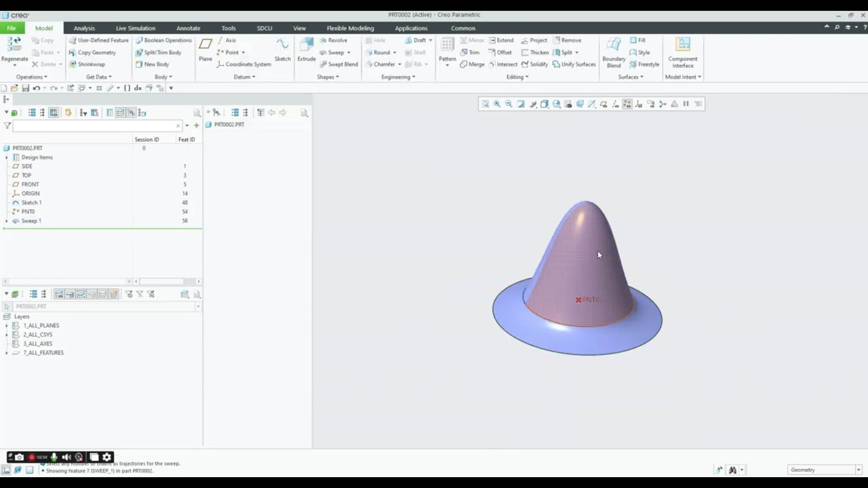
Task: Open the Editing group dropdown
Action: point(517,77)
